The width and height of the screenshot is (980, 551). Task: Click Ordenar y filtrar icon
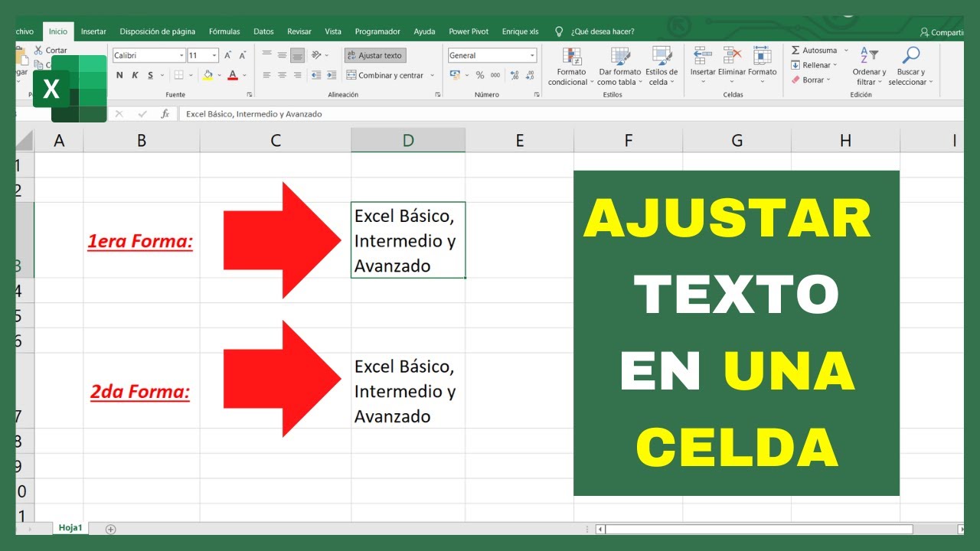tap(869, 56)
